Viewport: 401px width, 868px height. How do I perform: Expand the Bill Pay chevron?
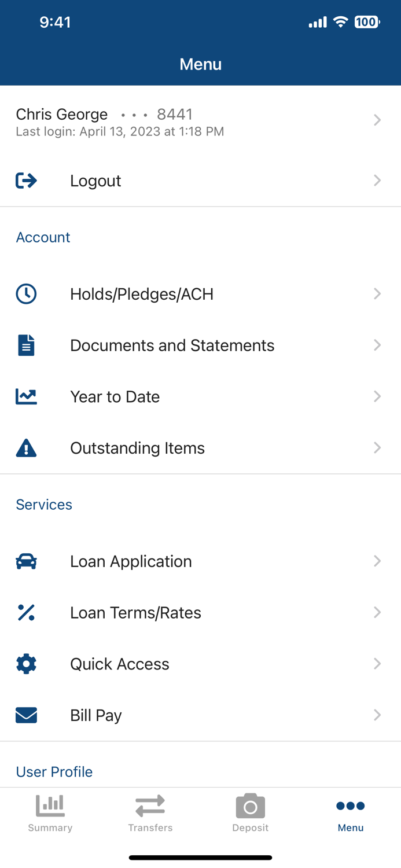(x=377, y=715)
